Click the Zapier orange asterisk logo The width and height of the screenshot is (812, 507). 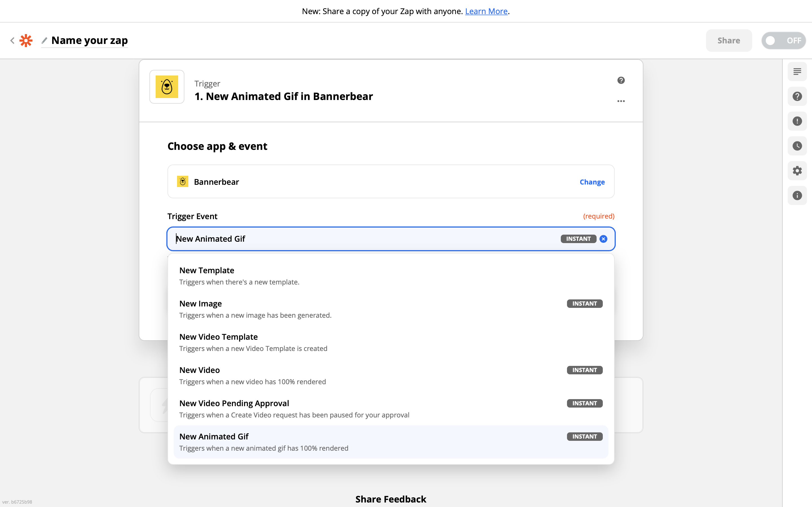coord(26,41)
